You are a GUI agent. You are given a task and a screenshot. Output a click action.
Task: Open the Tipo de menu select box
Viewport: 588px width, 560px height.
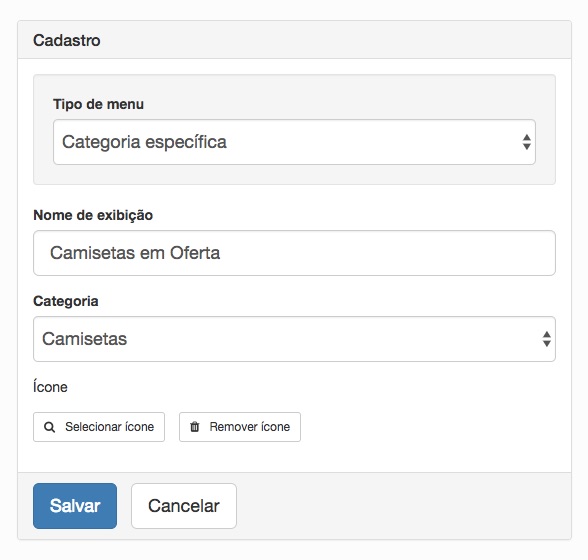[x=294, y=142]
